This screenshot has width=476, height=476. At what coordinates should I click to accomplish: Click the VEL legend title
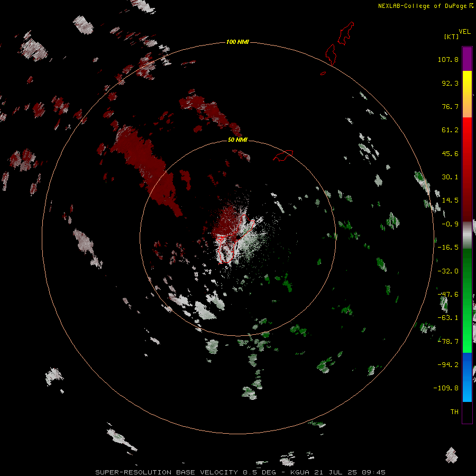pos(465,32)
